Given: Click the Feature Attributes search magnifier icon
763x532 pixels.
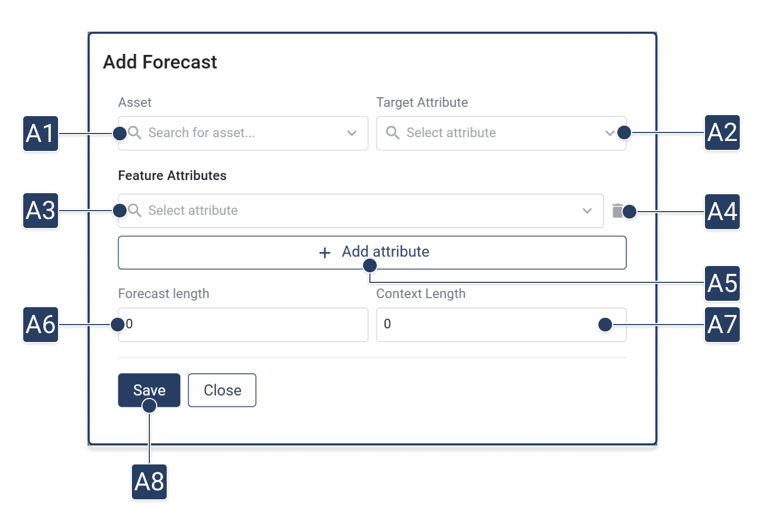Looking at the screenshot, I should coord(135,211).
